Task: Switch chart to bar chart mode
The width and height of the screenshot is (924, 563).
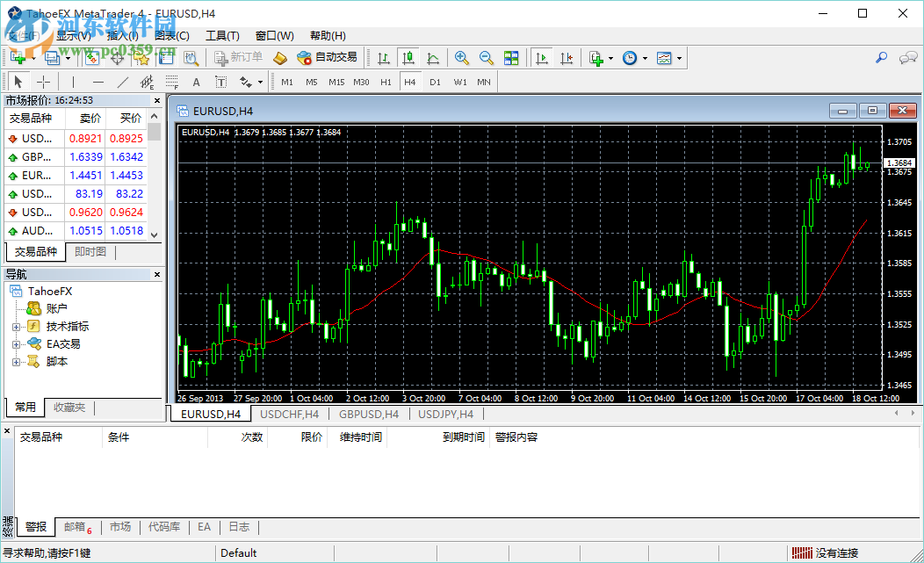Action: click(x=384, y=58)
